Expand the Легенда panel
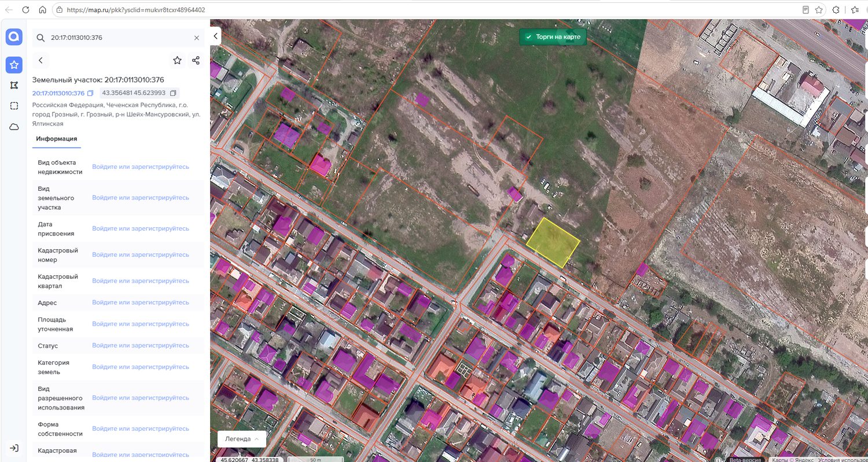 pos(242,439)
